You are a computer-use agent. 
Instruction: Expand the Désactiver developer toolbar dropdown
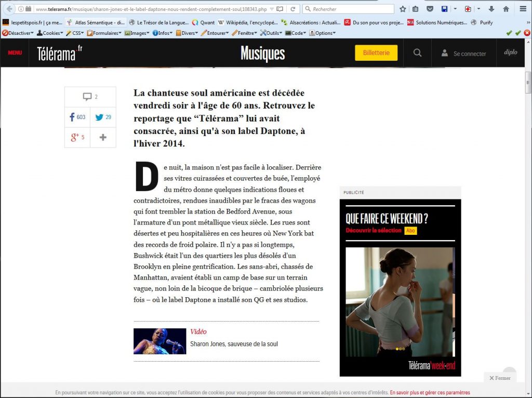(18, 33)
